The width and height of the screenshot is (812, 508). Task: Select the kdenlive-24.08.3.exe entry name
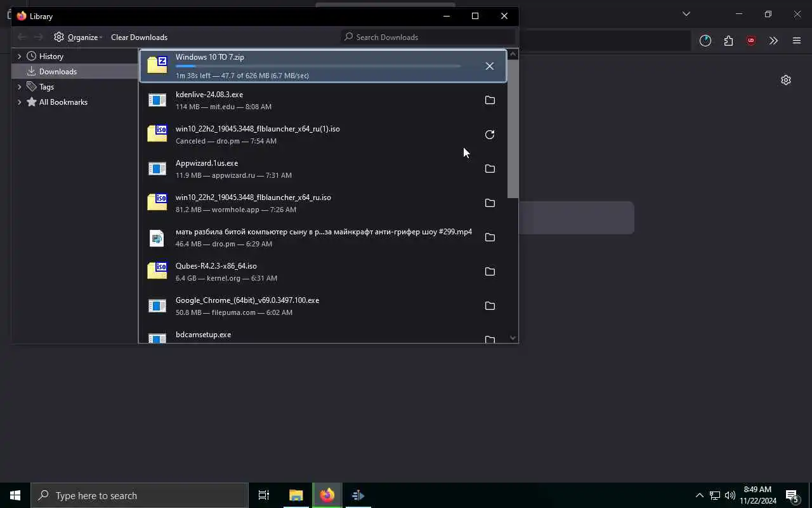[209, 95]
